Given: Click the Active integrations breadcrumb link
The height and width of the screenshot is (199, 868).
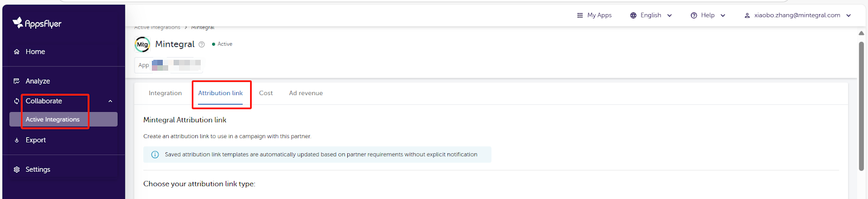Looking at the screenshot, I should tap(157, 27).
